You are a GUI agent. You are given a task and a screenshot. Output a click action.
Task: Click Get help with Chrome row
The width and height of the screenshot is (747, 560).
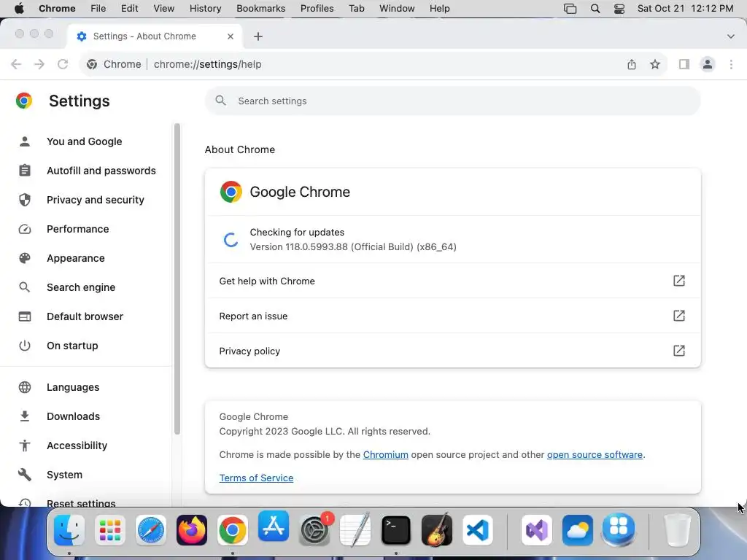pos(452,281)
